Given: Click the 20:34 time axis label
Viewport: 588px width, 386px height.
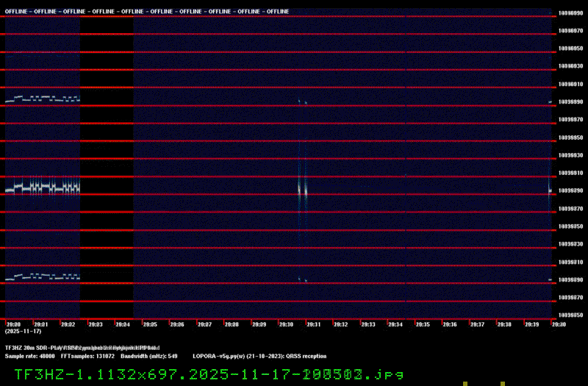Looking at the screenshot, I should [395, 324].
